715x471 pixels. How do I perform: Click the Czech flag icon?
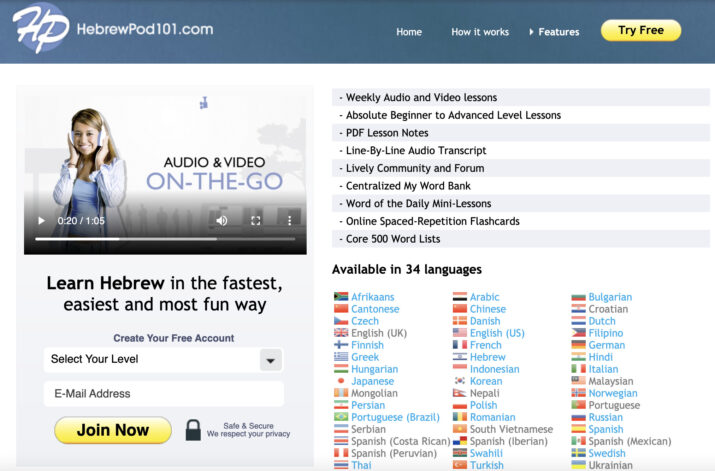341,321
